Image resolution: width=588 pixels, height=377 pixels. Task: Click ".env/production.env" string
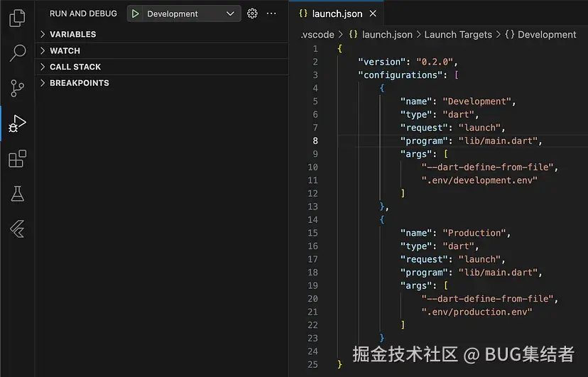[477, 312]
